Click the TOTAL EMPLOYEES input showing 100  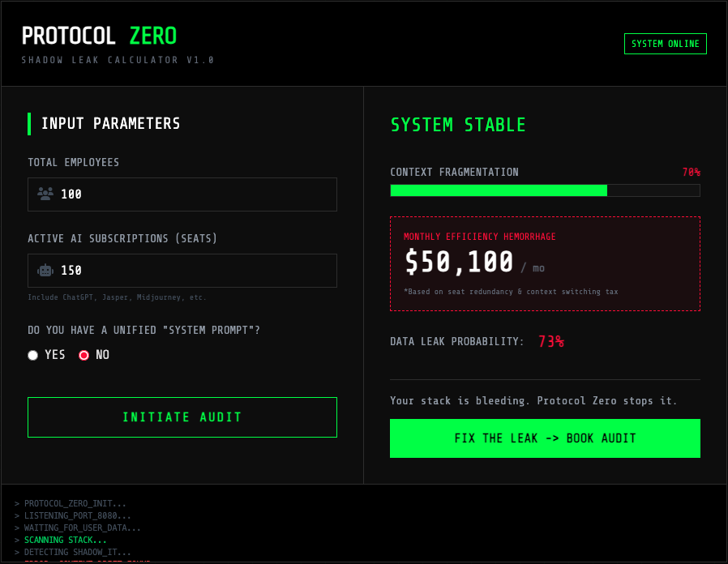pos(182,194)
